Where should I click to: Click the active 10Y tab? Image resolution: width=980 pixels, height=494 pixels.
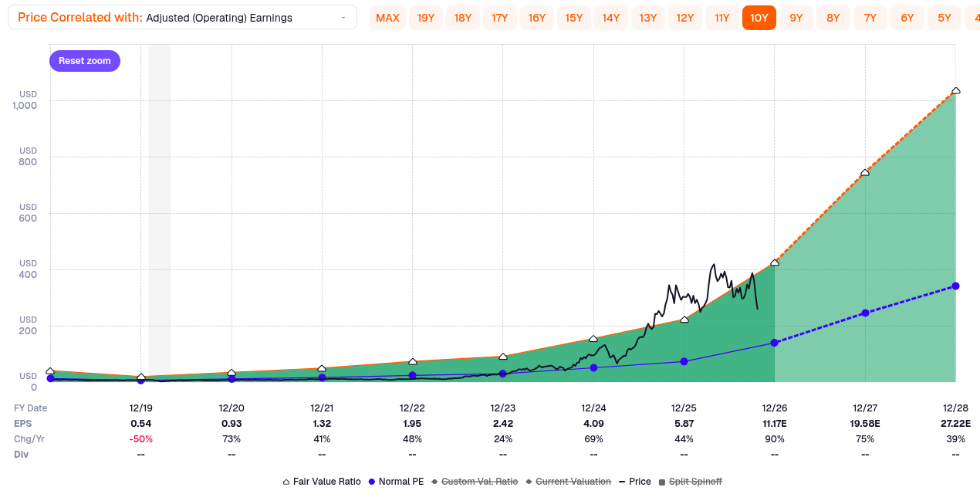point(759,18)
